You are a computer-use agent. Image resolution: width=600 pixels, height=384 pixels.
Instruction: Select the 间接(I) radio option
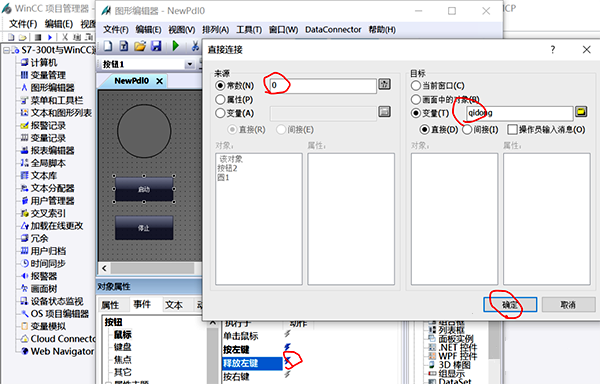467,130
